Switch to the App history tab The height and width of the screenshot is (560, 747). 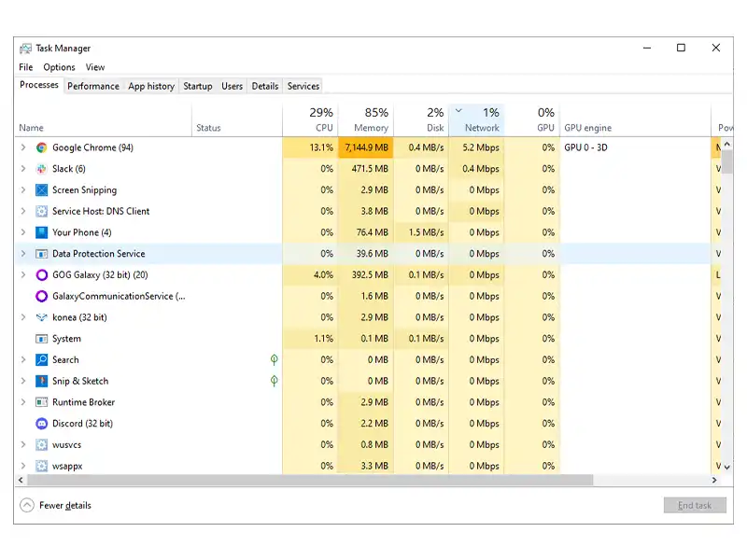tap(151, 86)
